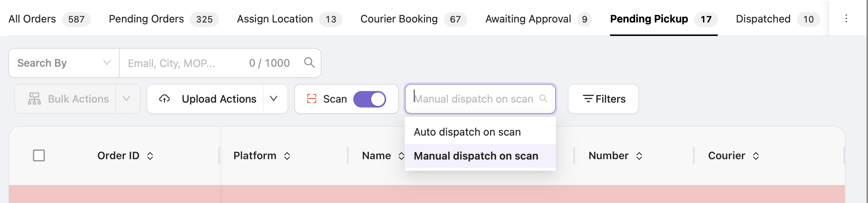Click the Courier column header
868x203 pixels.
[x=727, y=155]
